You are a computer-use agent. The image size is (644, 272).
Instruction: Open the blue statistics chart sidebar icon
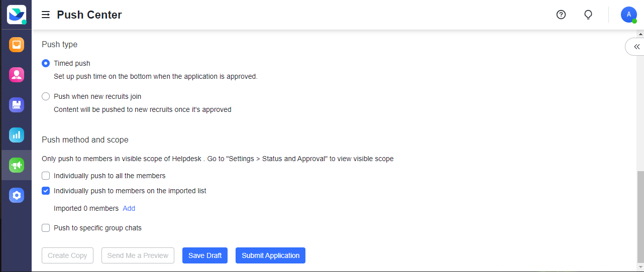(17, 135)
